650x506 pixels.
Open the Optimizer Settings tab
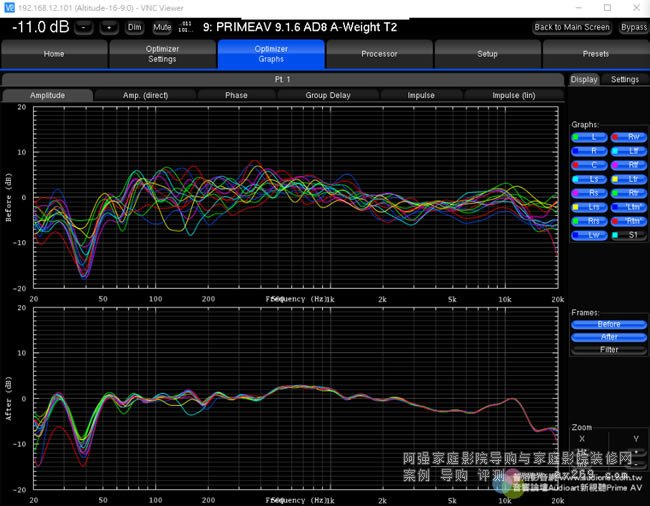point(162,54)
